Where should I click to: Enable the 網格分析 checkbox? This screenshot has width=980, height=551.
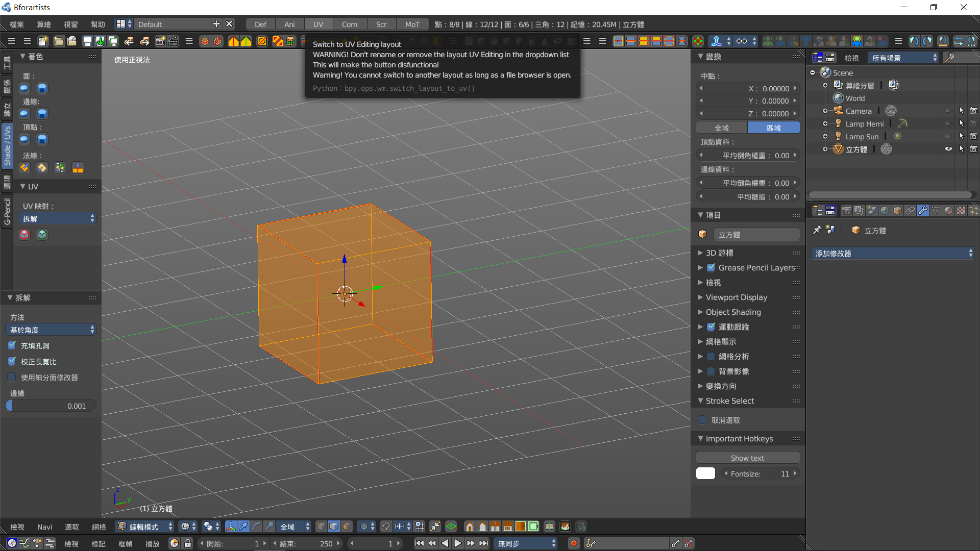[711, 356]
